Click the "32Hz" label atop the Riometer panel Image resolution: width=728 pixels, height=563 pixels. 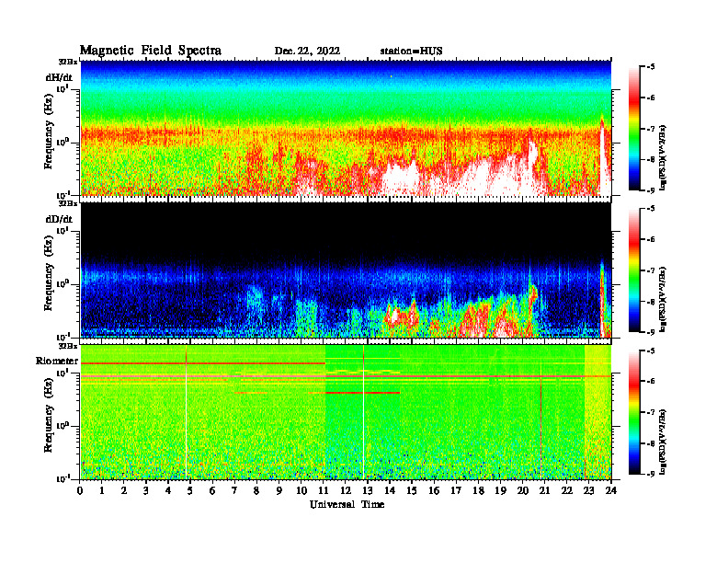(68, 346)
